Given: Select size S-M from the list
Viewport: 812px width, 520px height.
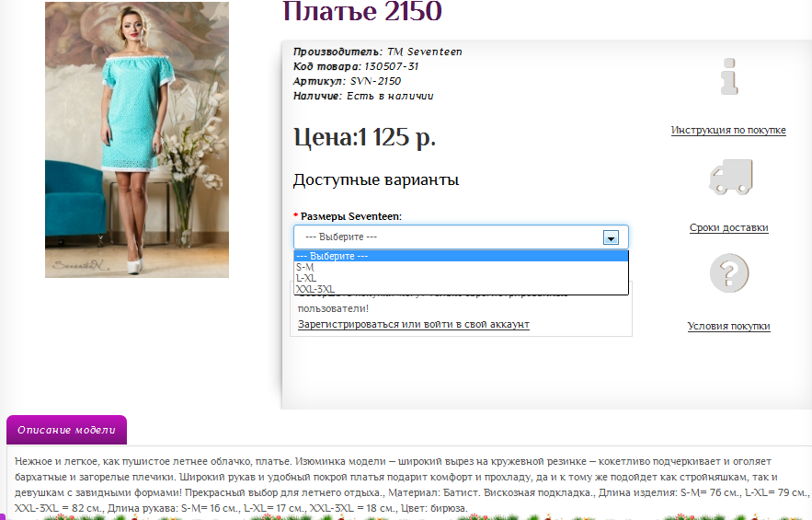Looking at the screenshot, I should coord(461,267).
